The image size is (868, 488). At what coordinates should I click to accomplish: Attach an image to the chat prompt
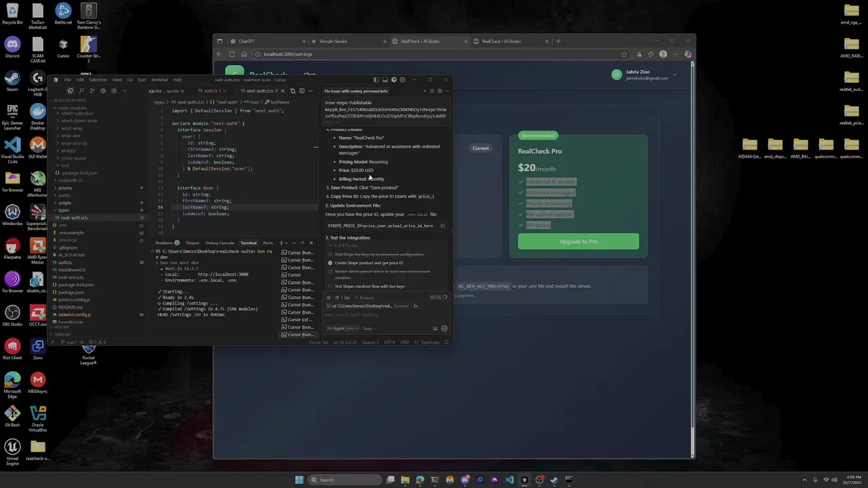[435, 328]
